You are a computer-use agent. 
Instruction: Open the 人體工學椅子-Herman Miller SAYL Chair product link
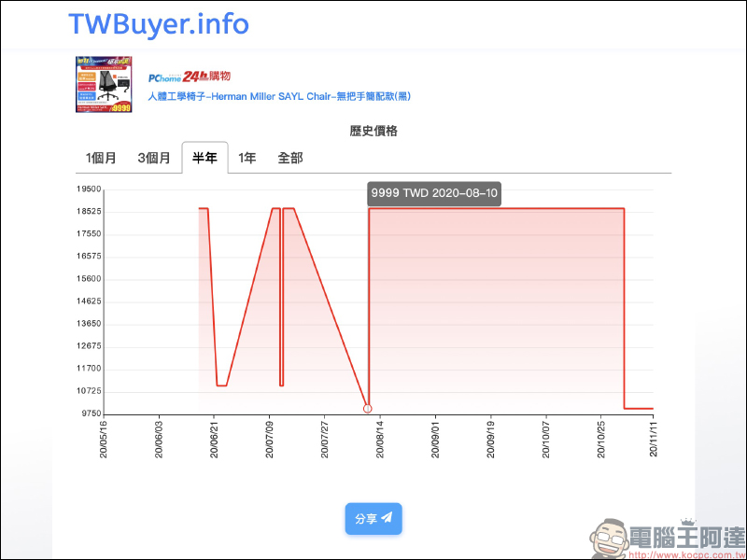pos(279,97)
